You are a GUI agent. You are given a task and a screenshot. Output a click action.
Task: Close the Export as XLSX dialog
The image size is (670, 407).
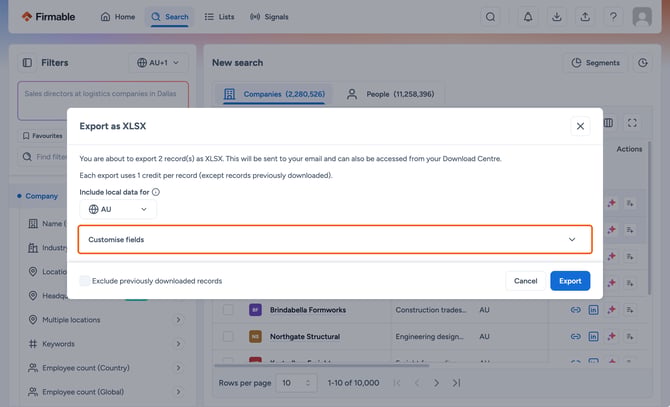[580, 126]
